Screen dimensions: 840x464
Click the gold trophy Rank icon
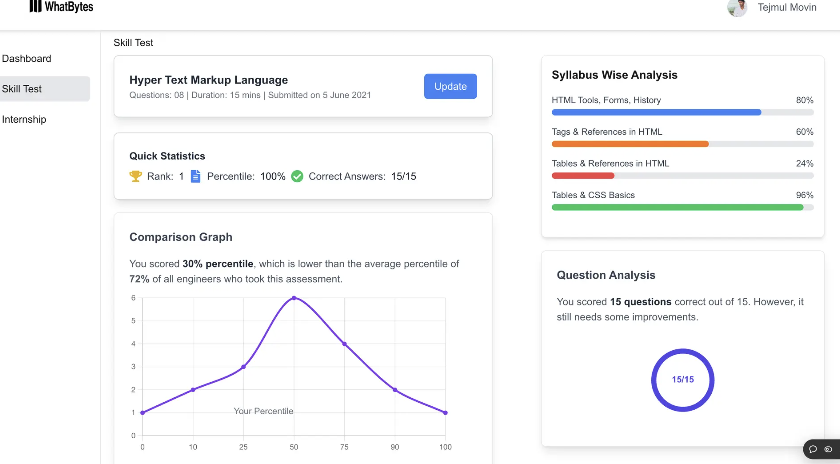tap(136, 176)
